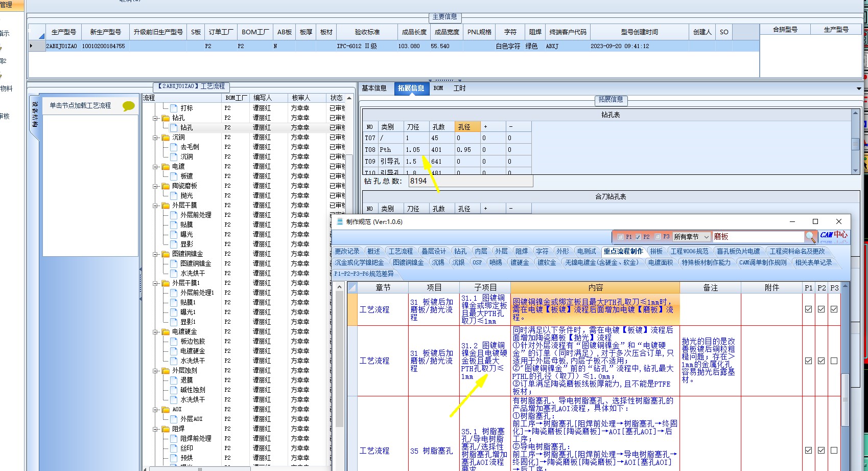Select the 图镀铜镍金 folder icon
This screenshot has height=471, width=868.
pos(166,254)
